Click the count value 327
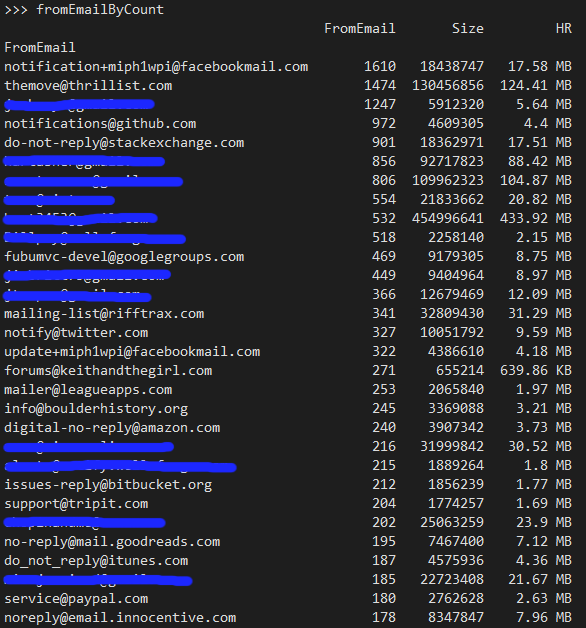Screen dimensions: 586x628 click(x=384, y=333)
